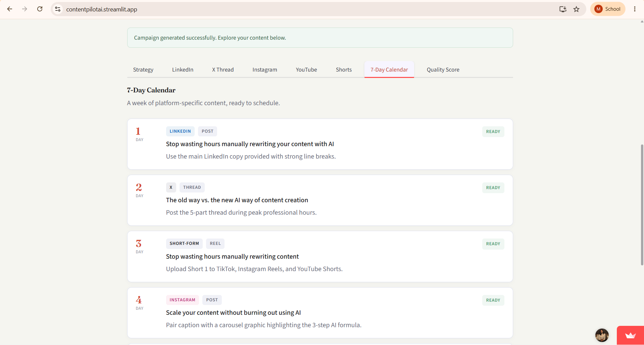Screen dimensions: 644x345
Task: Click 'A week of platform-specific content' subtitle
Action: pos(203,103)
